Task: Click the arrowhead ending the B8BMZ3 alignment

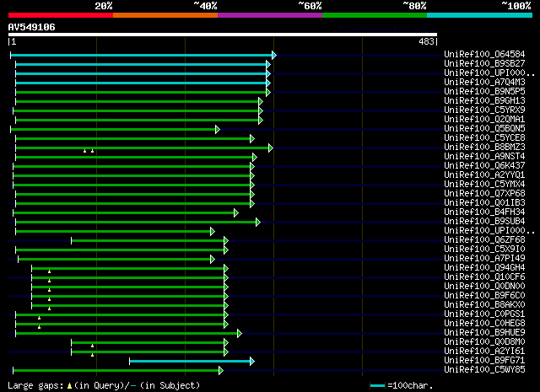Action: click(271, 148)
